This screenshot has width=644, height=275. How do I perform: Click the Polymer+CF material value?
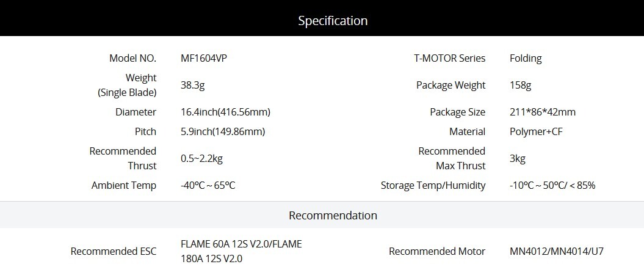pos(536,132)
